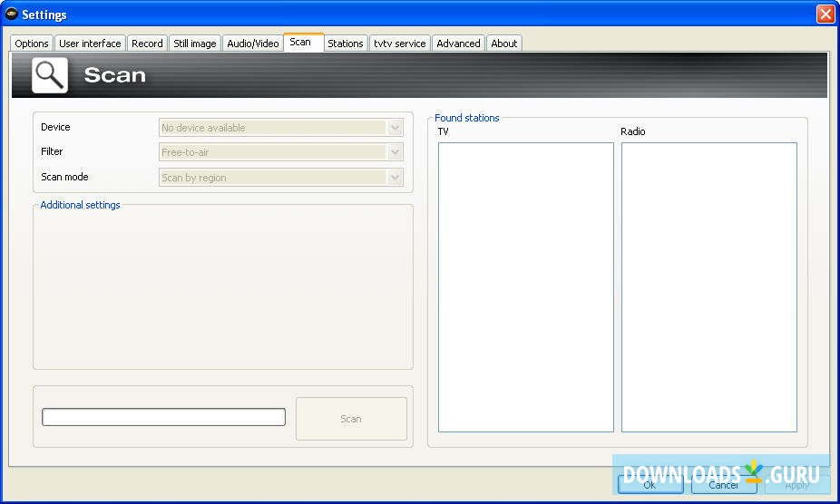Select the Still image tab

pos(195,44)
